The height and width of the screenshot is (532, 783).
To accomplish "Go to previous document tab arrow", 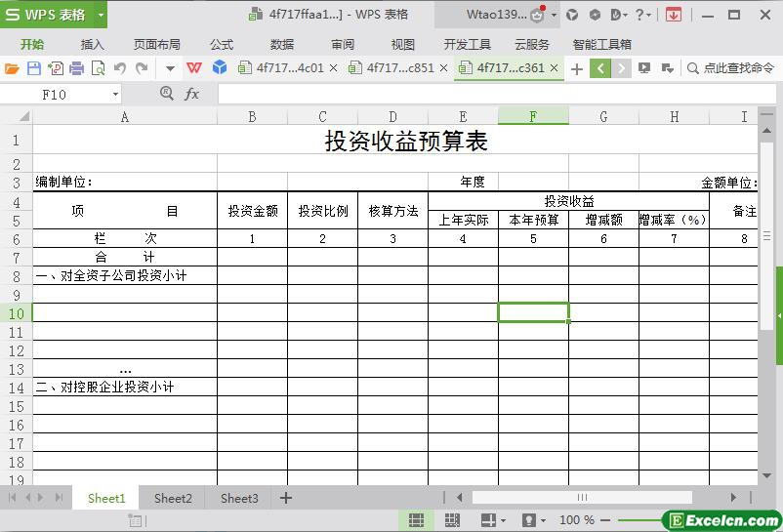I will pos(600,68).
